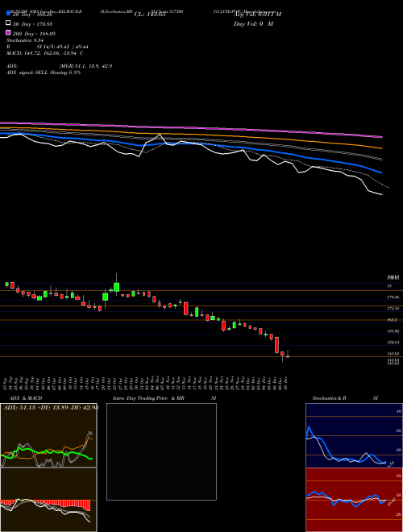Click the 'SI 14/3: 49.42 / 49.44' readout
The width and height of the screenshot is (403, 532).
coord(63,47)
